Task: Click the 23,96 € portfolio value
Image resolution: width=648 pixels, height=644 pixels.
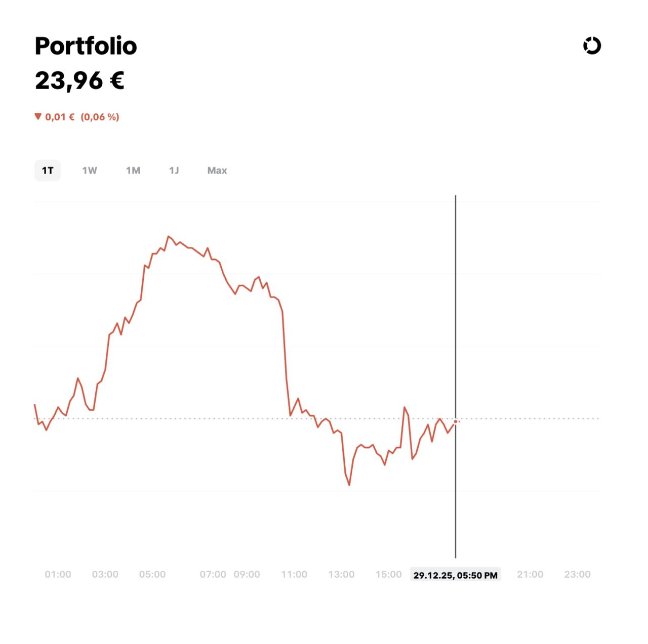Action: click(79, 80)
